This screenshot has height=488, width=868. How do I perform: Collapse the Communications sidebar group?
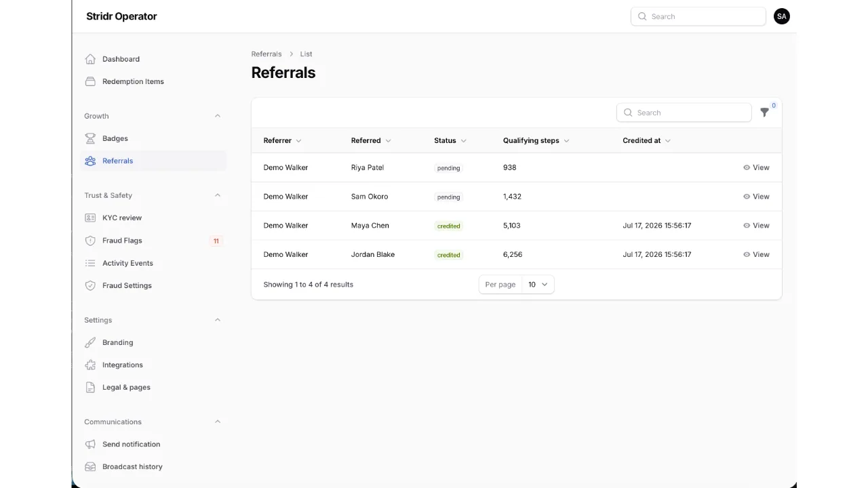click(218, 422)
